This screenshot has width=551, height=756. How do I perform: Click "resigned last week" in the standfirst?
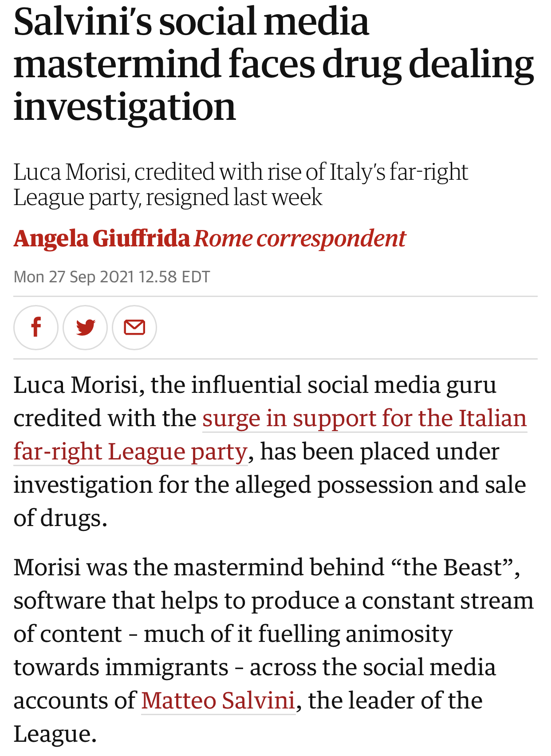234,198
